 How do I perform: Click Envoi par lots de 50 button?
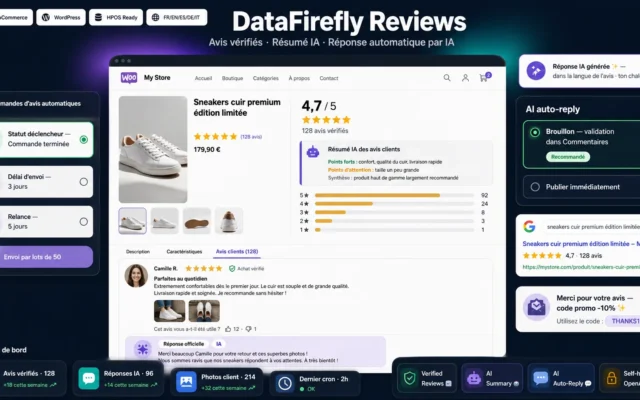coord(46,257)
